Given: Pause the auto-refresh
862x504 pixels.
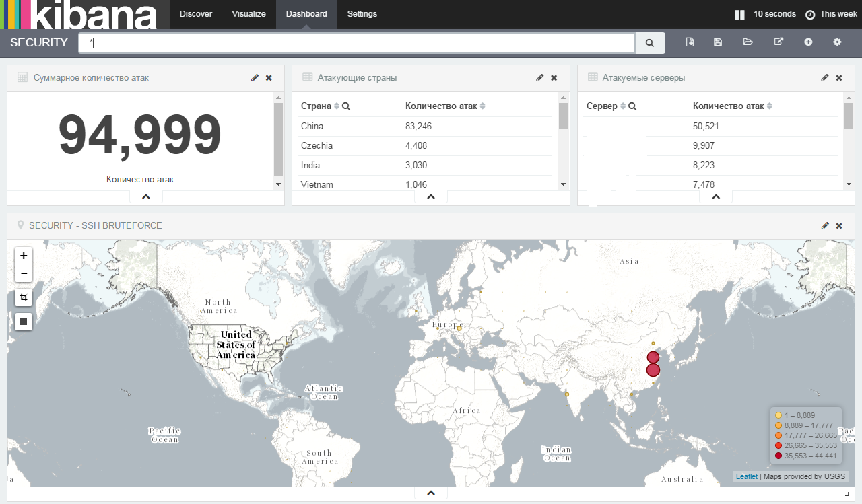Looking at the screenshot, I should pos(739,14).
